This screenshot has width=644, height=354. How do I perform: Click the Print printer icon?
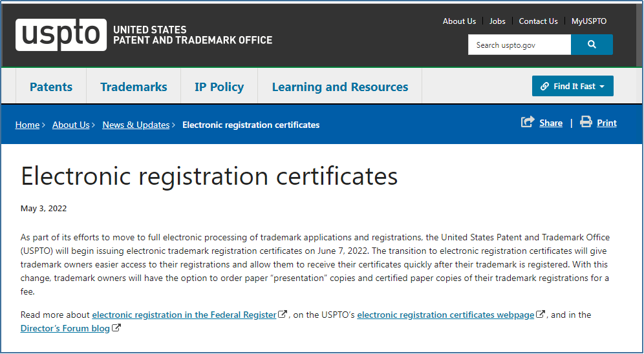(586, 122)
